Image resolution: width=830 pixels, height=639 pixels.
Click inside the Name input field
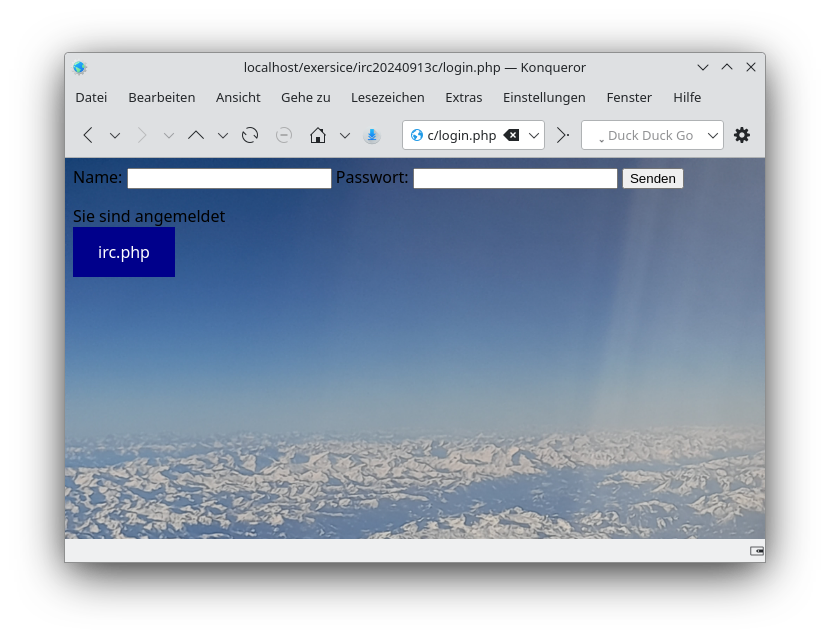coord(228,177)
